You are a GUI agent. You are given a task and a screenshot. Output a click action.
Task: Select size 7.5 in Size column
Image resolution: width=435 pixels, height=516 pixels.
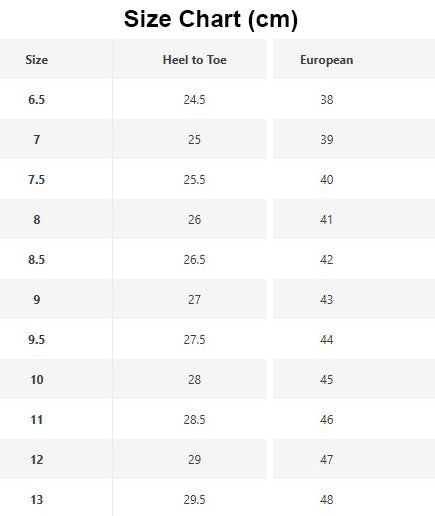(x=37, y=180)
